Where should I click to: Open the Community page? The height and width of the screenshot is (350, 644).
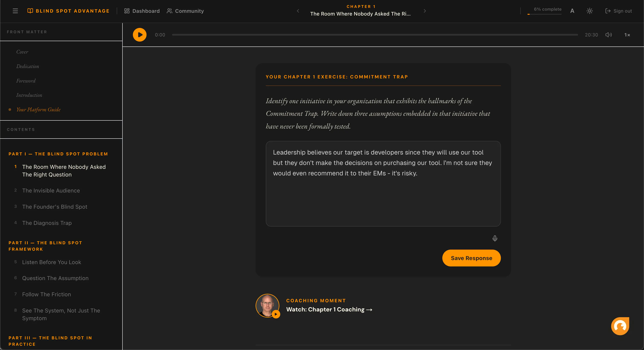pos(185,11)
